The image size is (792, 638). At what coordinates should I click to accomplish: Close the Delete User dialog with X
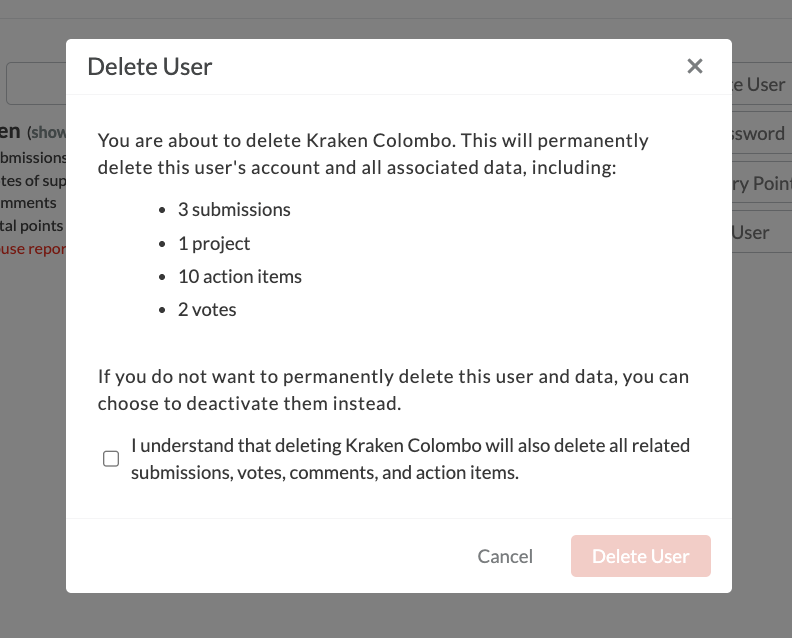695,66
